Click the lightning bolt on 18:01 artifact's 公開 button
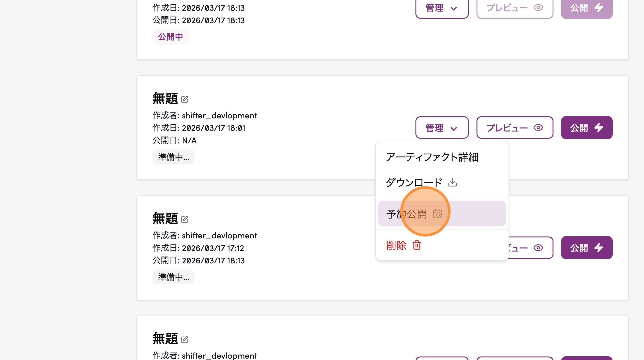The image size is (644, 360). pos(598,127)
